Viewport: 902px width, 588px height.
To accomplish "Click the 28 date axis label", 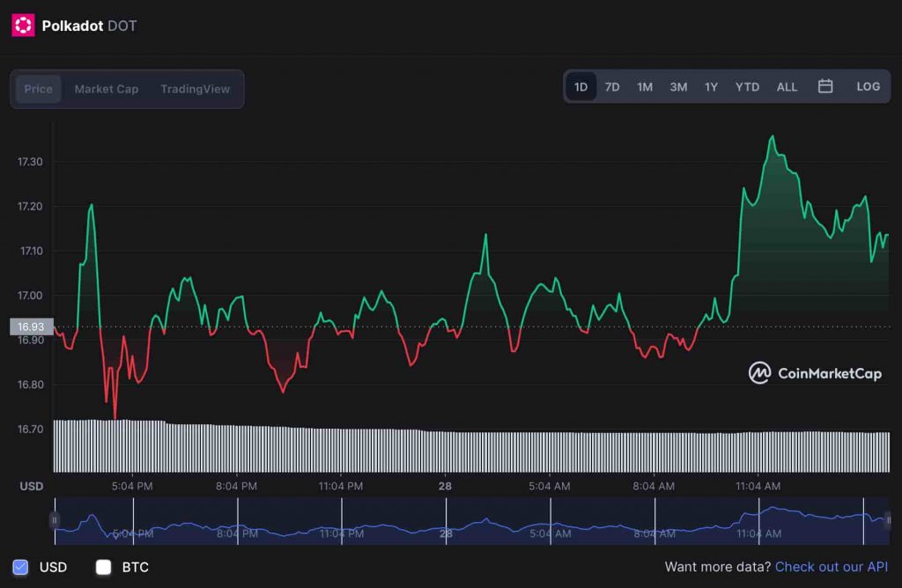I will coord(445,486).
